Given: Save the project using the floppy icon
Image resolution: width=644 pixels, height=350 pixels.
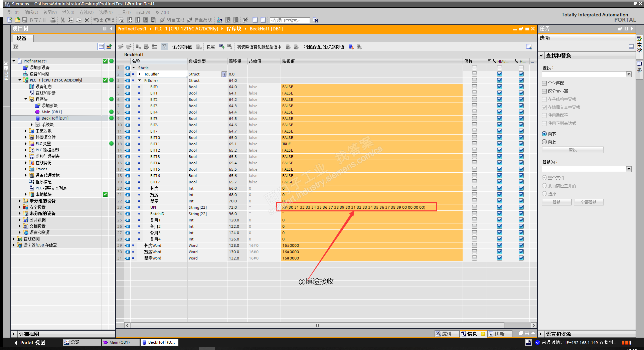Looking at the screenshot, I should click(25, 20).
